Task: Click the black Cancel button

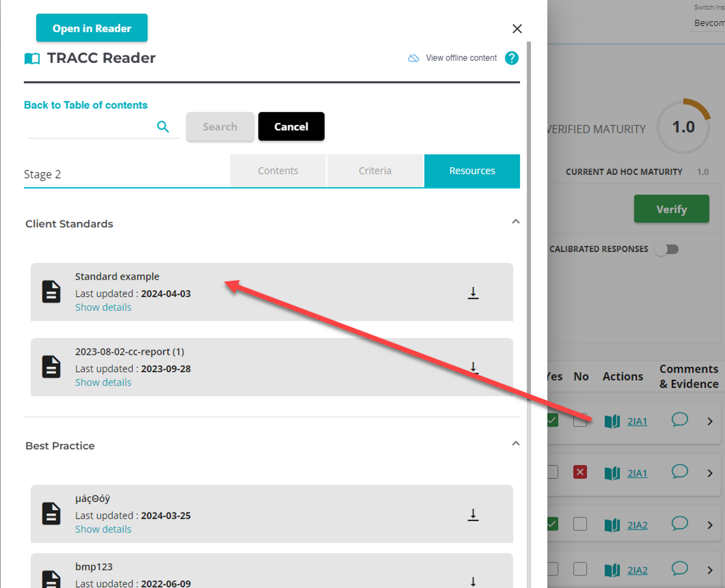Action: pyautogui.click(x=291, y=127)
